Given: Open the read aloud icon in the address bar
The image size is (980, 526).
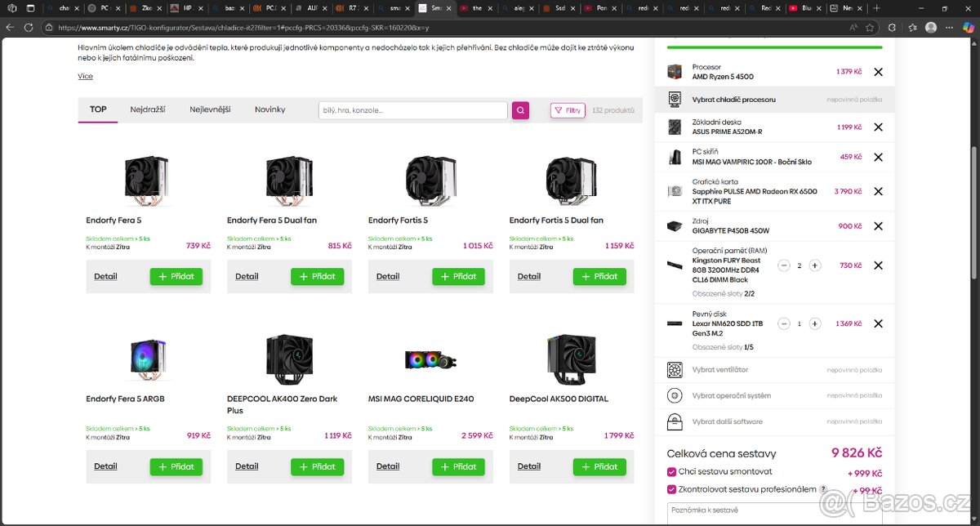Looking at the screenshot, I should click(x=853, y=27).
